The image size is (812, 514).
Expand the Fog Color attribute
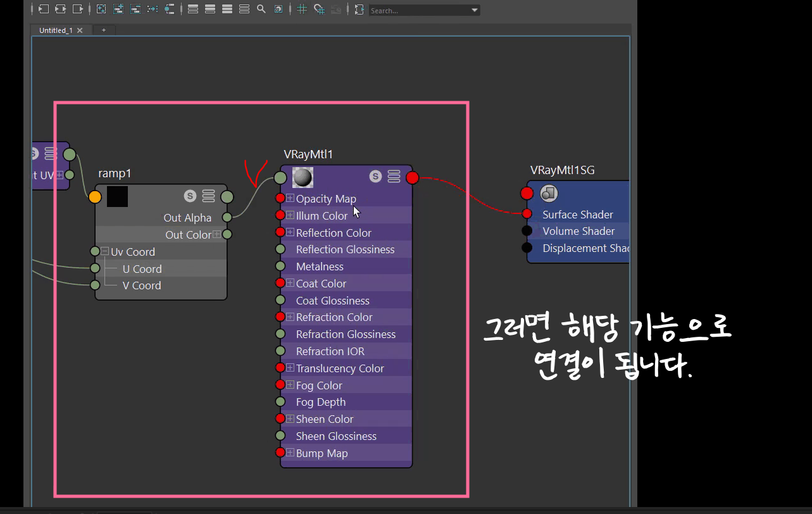pyautogui.click(x=290, y=385)
